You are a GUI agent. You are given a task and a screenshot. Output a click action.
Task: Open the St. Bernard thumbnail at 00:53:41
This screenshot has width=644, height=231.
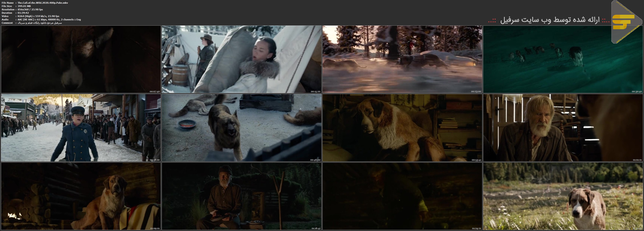402,128
